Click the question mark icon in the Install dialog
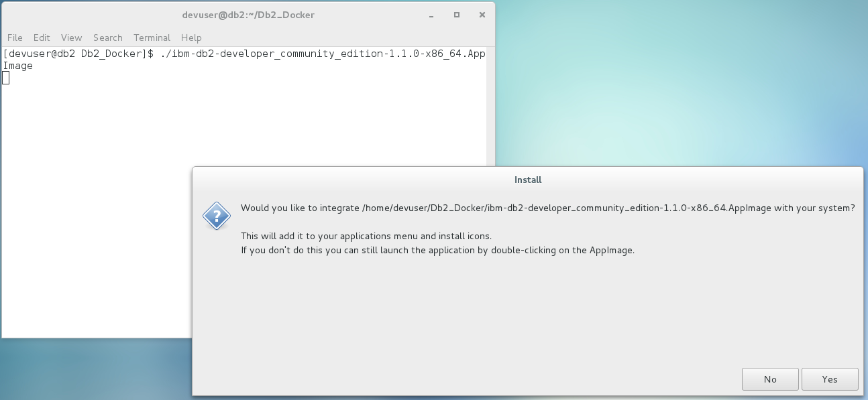Viewport: 868px width, 400px height. (217, 216)
